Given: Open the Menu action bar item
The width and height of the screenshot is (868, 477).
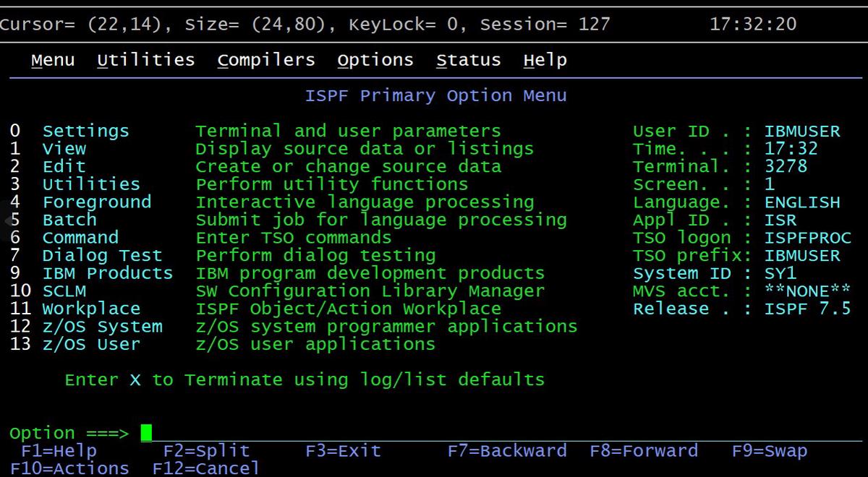Looking at the screenshot, I should click(53, 60).
